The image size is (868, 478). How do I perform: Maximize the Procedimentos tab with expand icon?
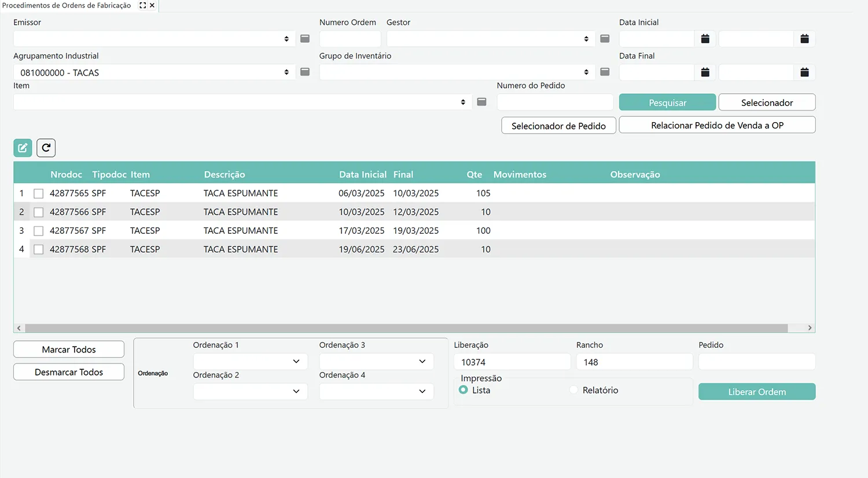143,5
